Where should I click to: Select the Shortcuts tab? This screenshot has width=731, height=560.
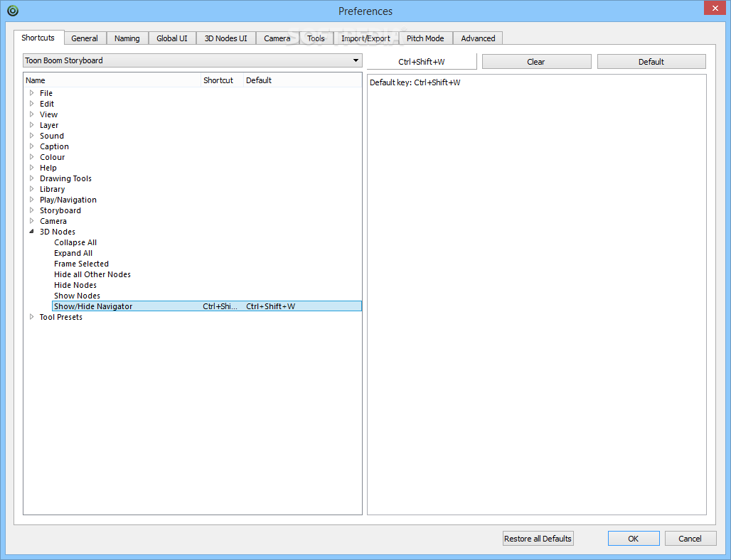pos(38,37)
